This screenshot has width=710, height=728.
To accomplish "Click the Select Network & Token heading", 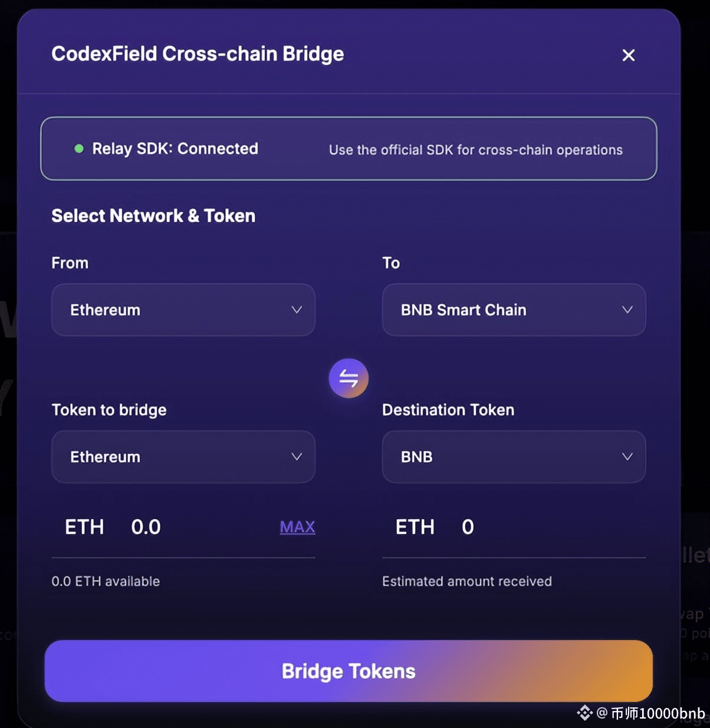I will [153, 216].
